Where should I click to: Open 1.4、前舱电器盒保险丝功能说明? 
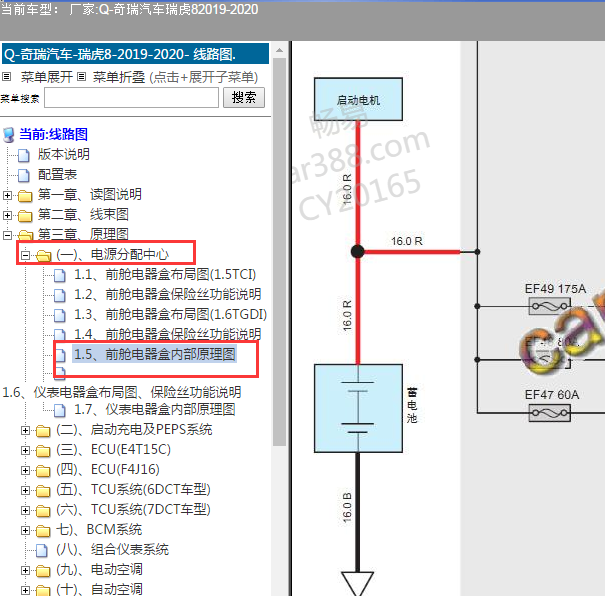167,334
